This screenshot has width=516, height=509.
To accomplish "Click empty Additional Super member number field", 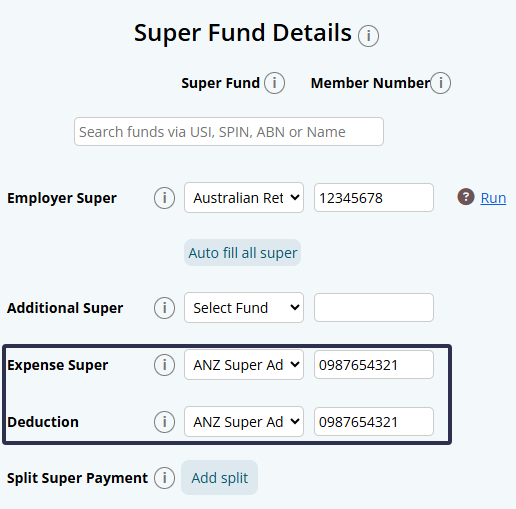I will pos(374,308).
